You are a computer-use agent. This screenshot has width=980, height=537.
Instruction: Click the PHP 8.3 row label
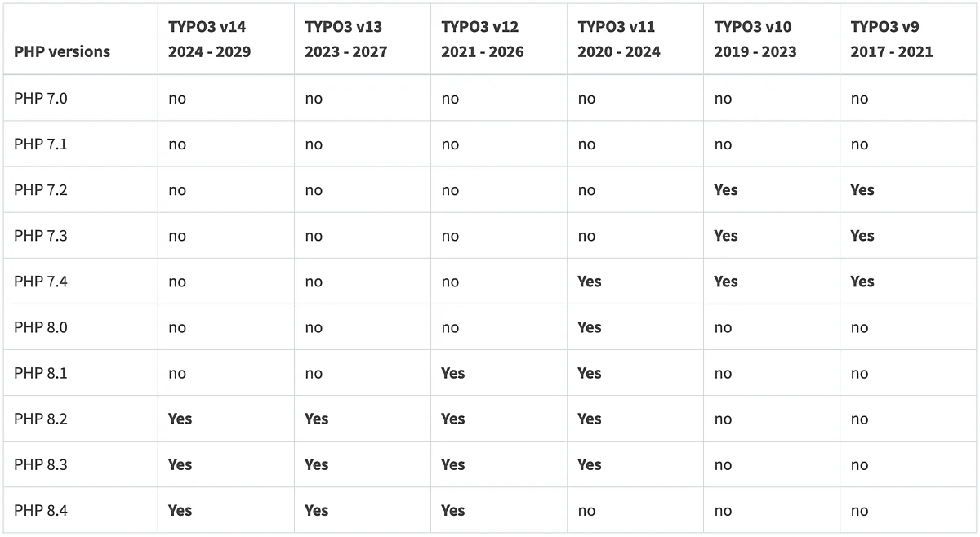[41, 464]
